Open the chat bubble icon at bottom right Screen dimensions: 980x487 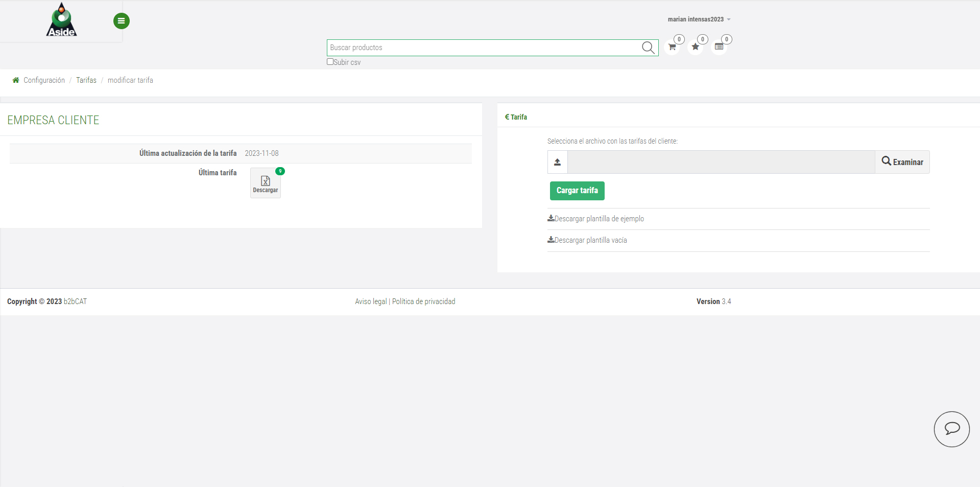point(951,429)
